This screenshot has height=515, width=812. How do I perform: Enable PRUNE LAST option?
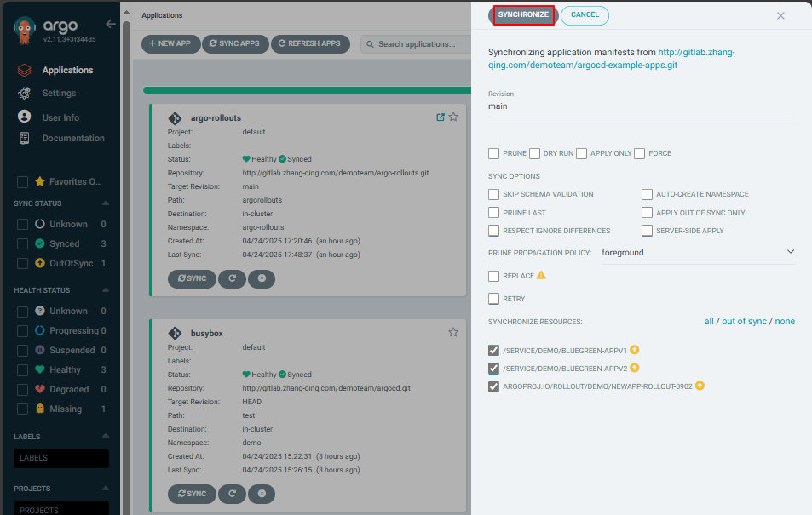pos(493,213)
